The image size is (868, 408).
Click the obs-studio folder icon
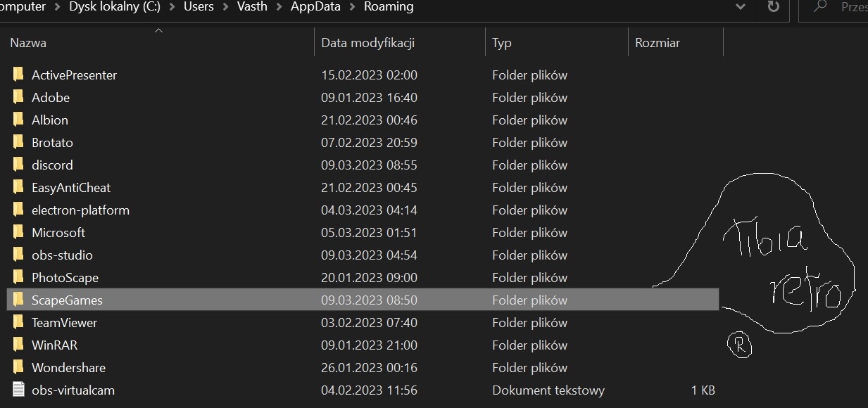[x=19, y=255]
